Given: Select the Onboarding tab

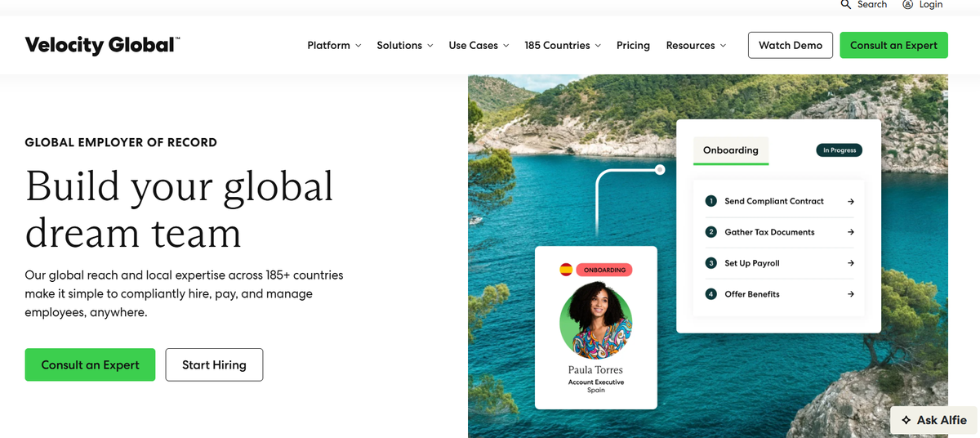Looking at the screenshot, I should tap(730, 150).
